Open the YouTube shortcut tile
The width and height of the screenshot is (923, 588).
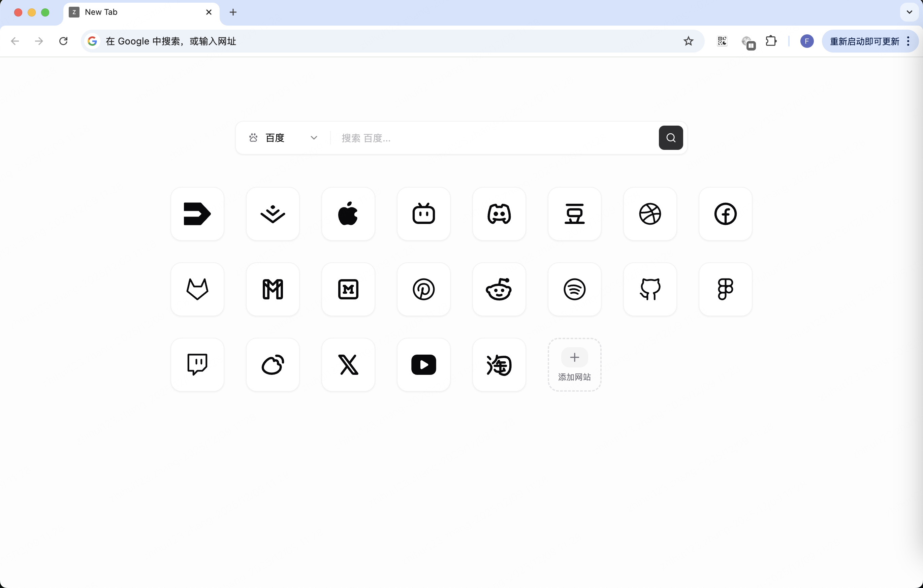423,364
